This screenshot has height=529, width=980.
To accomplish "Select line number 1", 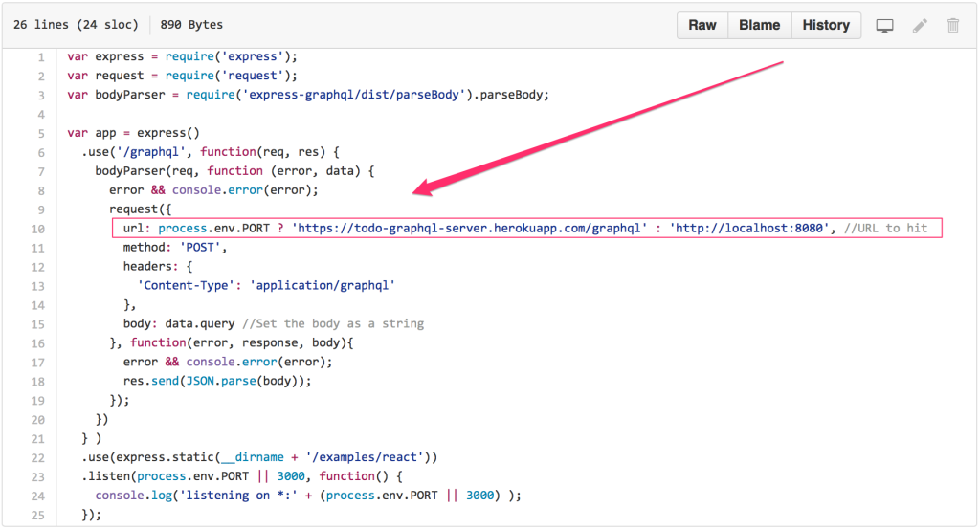I will [x=40, y=56].
